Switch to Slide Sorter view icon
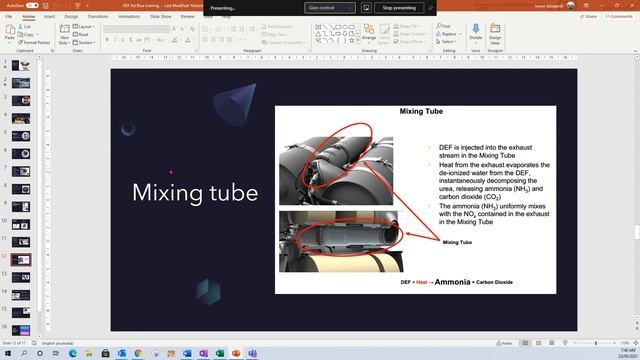 538,343
